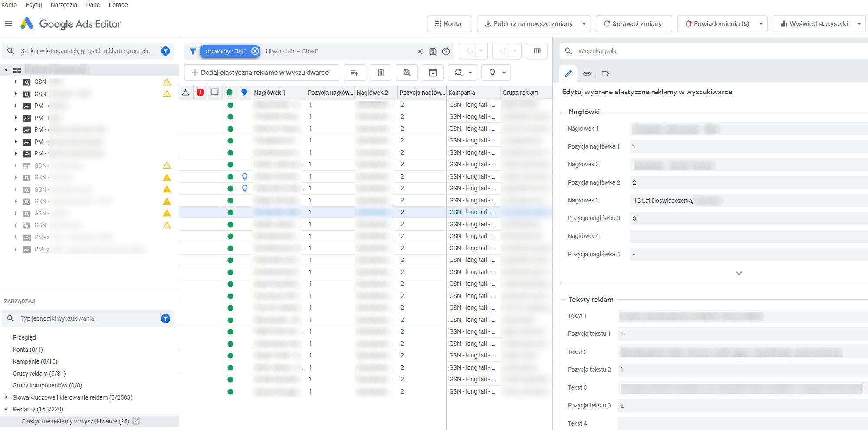
Task: Click the advanced search inspect icon
Action: click(407, 73)
